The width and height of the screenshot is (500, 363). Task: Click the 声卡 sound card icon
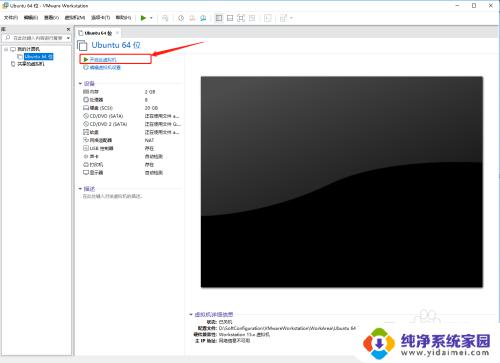[86, 156]
